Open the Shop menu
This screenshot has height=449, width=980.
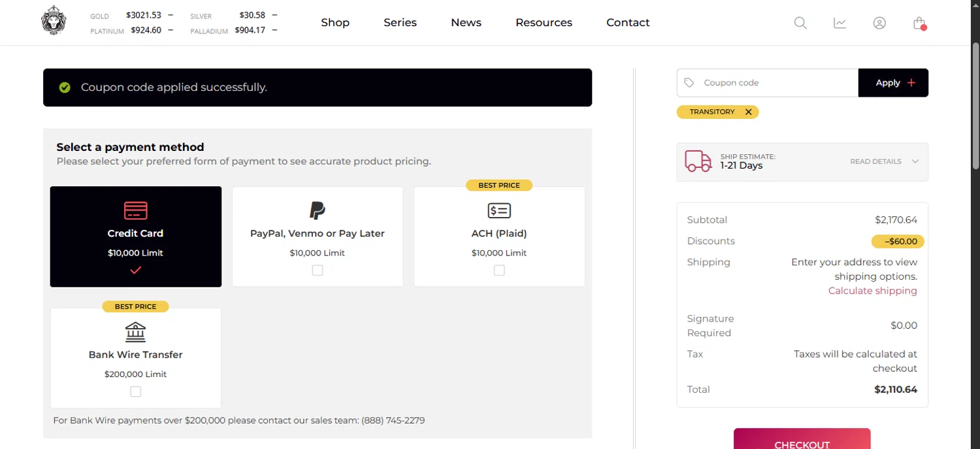(335, 22)
